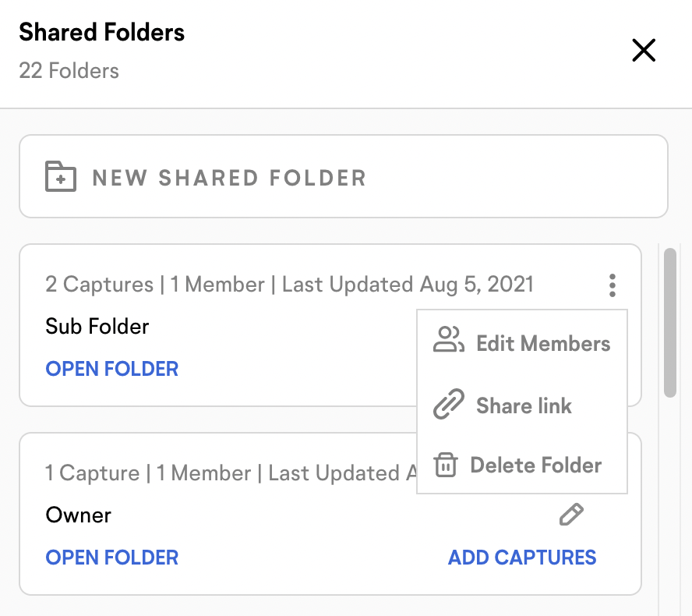Screen dimensions: 692x616
Task: Click OPEN FOLDER under Owner
Action: (x=111, y=558)
